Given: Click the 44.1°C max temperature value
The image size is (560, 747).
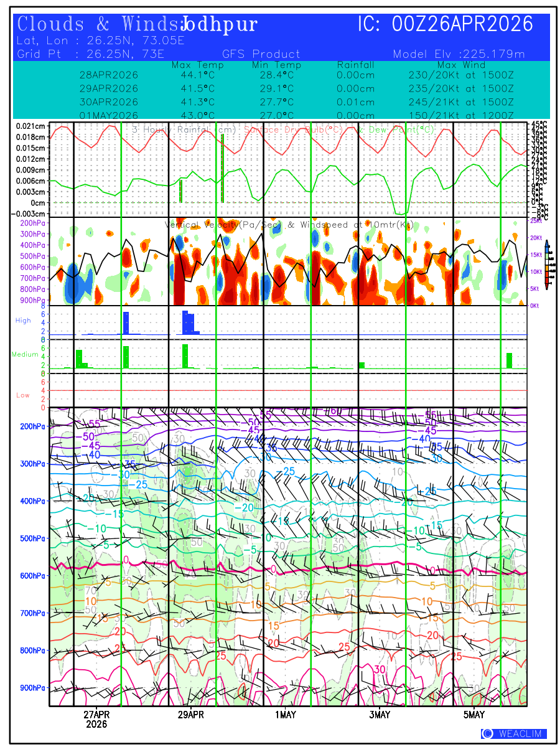Looking at the screenshot, I should coord(197,75).
